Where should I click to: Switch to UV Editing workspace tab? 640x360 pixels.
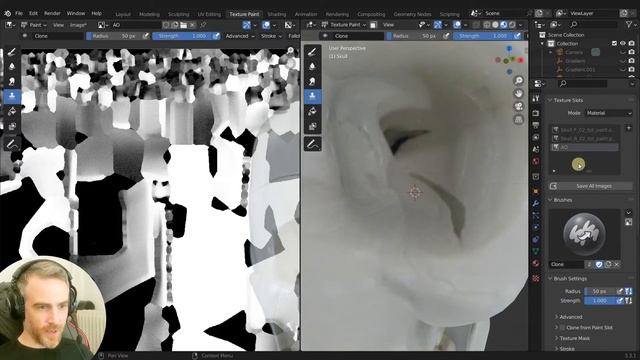[x=209, y=14]
